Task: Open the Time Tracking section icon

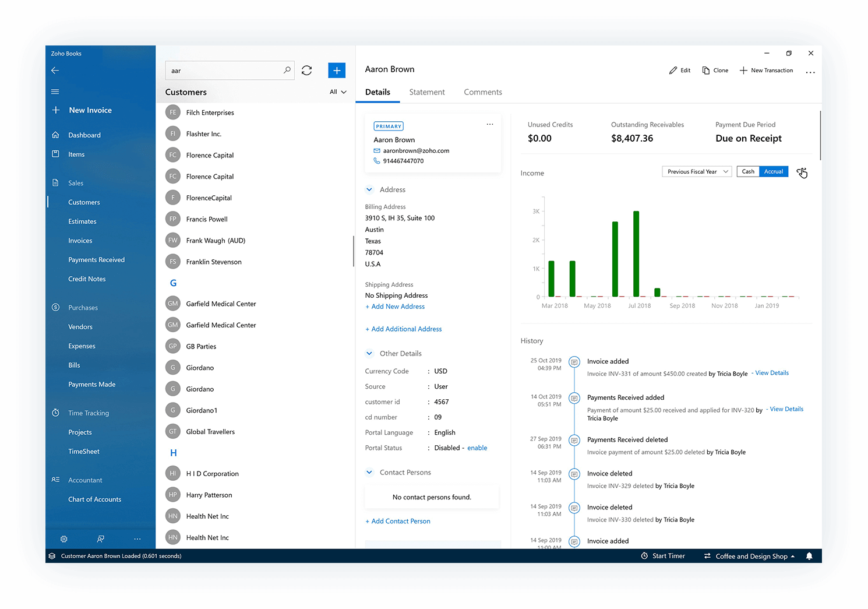Action: click(55, 413)
